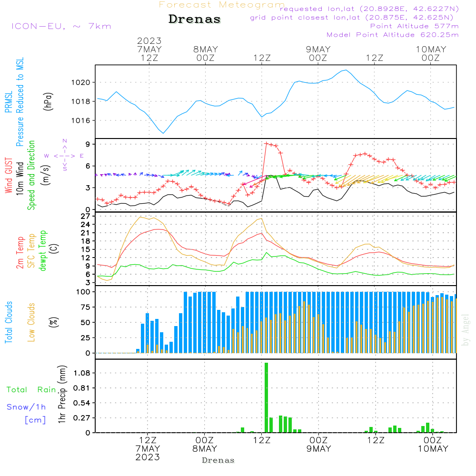Click the 'SFC Temp' orange legend label
The image size is (476, 476).
pyautogui.click(x=31, y=251)
